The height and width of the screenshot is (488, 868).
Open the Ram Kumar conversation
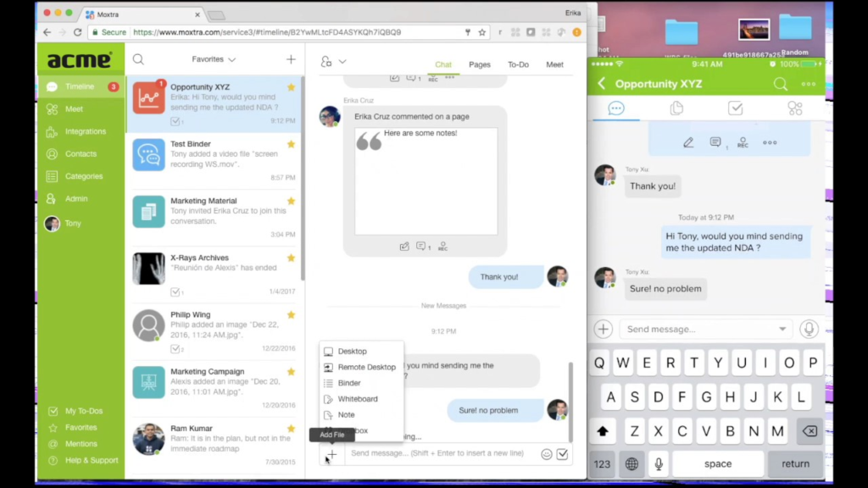(214, 446)
